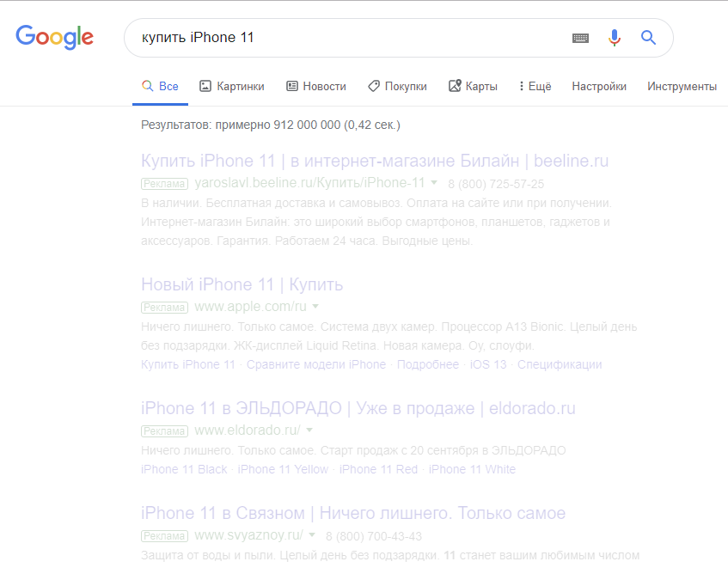This screenshot has height=586, width=728.
Task: Open the Apple sitelink Купить iPhone 11
Action: pos(188,364)
